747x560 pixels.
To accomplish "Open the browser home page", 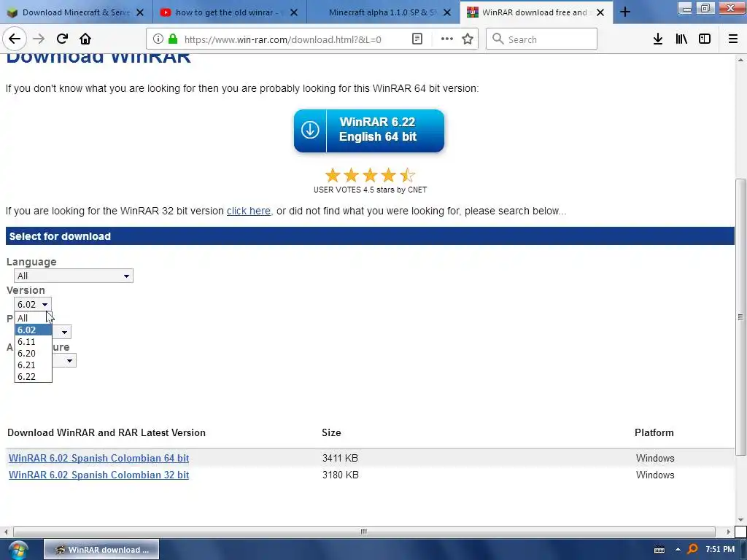I will coord(85,39).
